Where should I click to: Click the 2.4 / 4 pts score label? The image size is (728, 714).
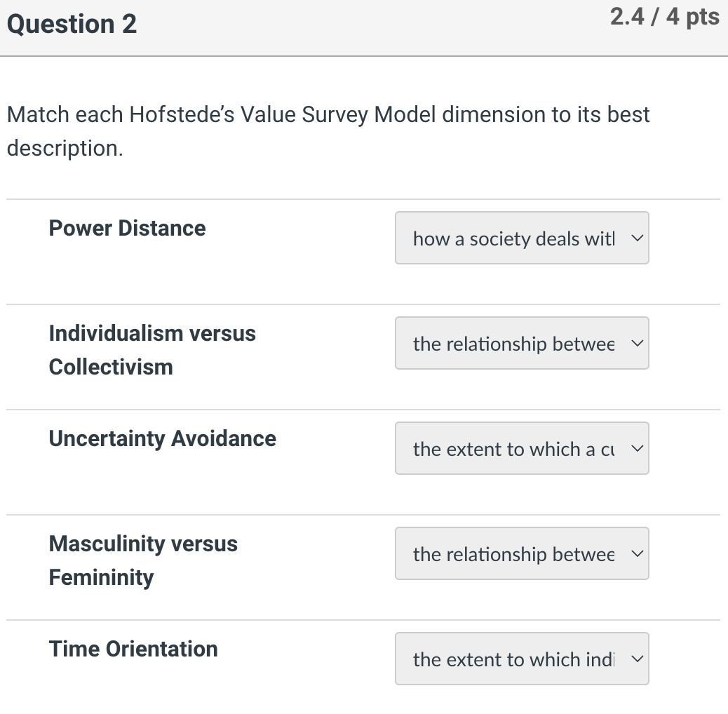(665, 17)
